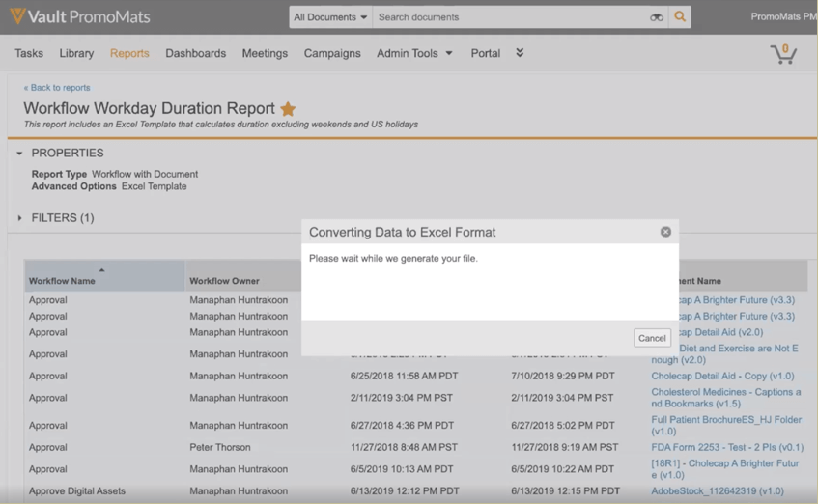The height and width of the screenshot is (504, 818).
Task: Click the orange magnifier search button
Action: 680,16
